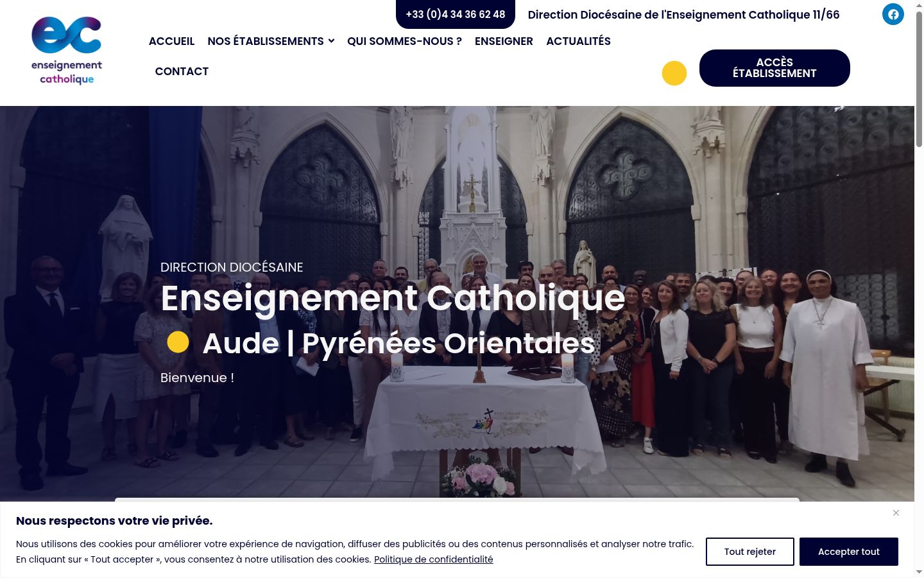Click the Enseignement Catholique logo
924x578 pixels.
pyautogui.click(x=67, y=51)
